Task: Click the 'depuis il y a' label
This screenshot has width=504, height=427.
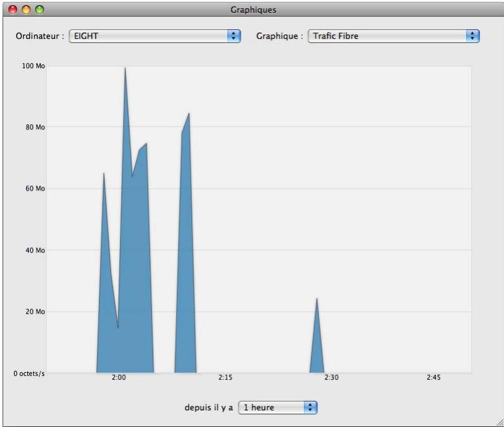Action: [x=209, y=407]
